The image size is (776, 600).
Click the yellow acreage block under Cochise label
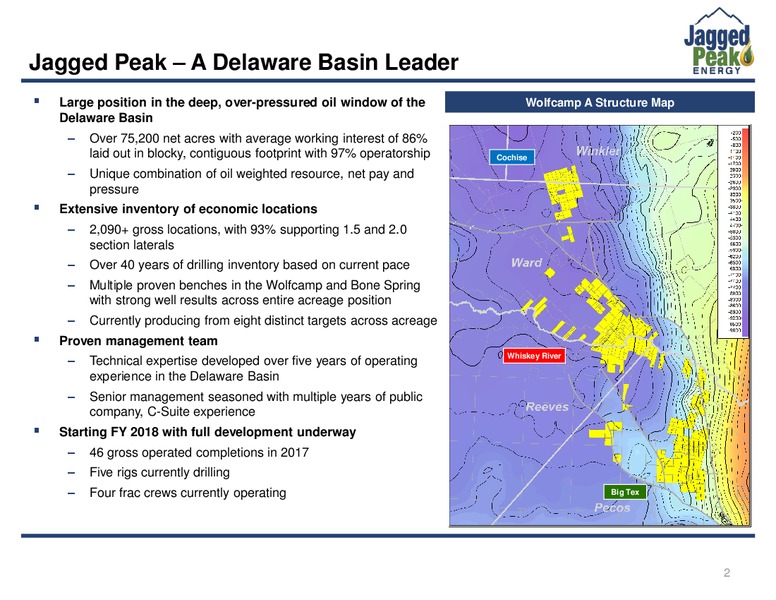(x=563, y=193)
